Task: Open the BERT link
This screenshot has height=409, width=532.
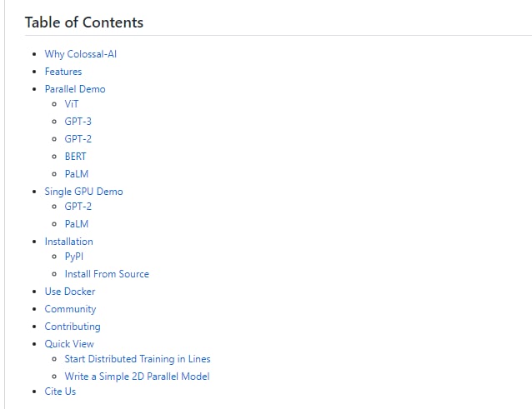Action: pyautogui.click(x=75, y=157)
